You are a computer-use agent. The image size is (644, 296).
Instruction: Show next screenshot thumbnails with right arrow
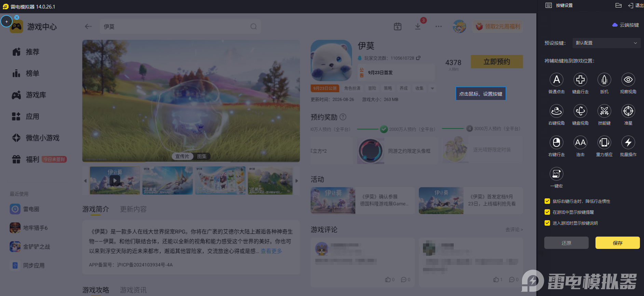click(x=297, y=181)
